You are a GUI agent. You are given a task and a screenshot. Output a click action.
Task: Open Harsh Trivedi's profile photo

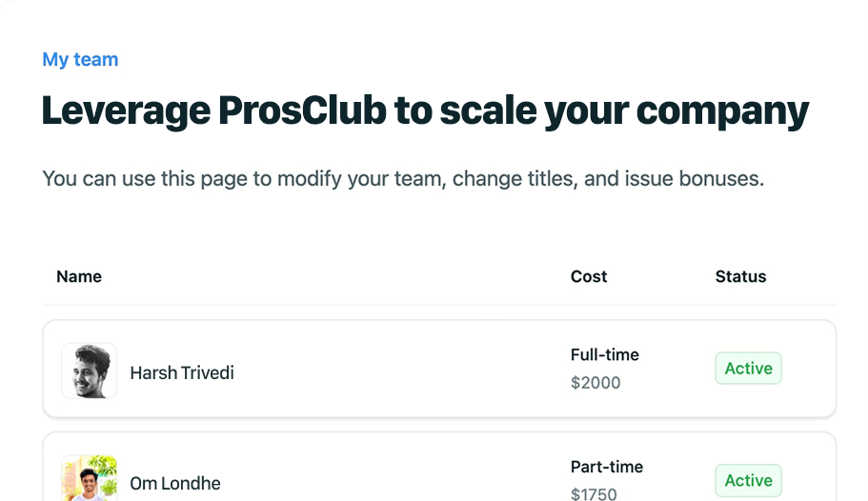point(90,371)
